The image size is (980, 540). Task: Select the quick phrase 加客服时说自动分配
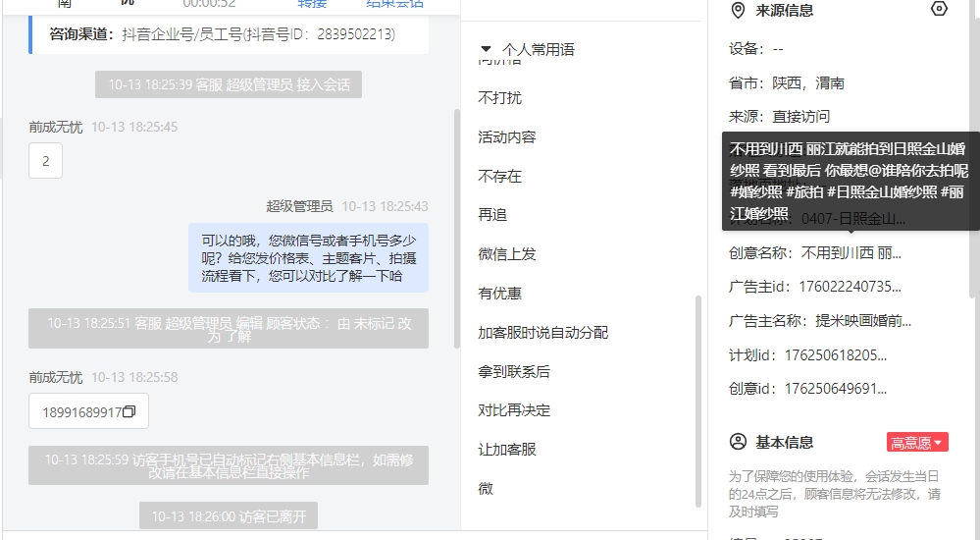[542, 332]
